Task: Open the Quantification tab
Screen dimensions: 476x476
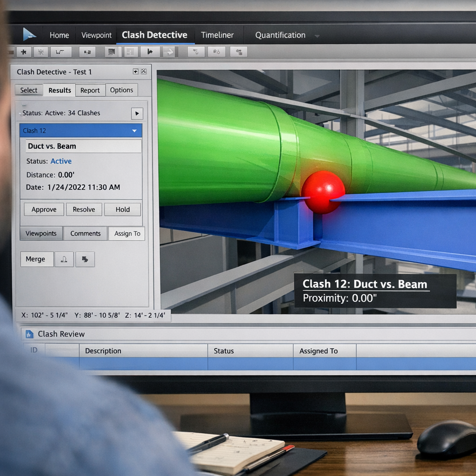Action: [x=280, y=35]
